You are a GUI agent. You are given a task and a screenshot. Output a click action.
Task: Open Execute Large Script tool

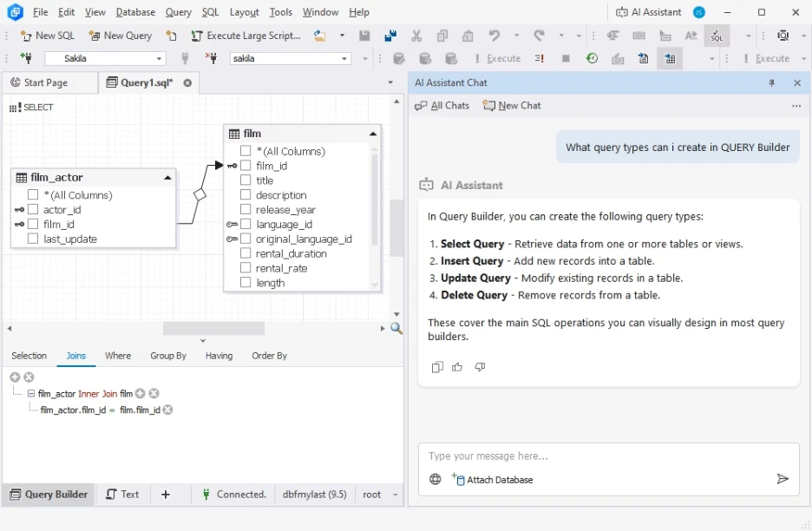coord(246,36)
